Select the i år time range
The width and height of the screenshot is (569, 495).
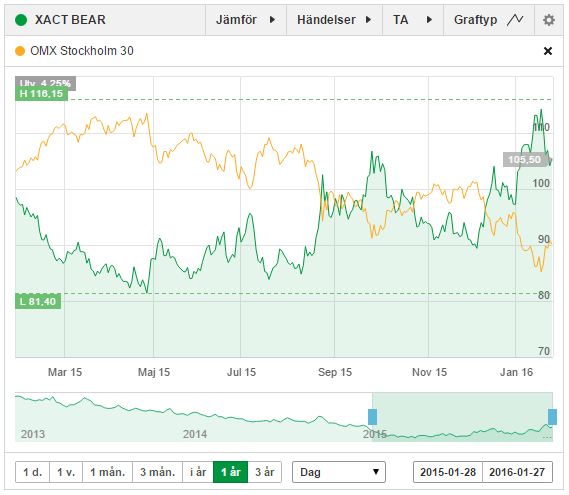198,472
